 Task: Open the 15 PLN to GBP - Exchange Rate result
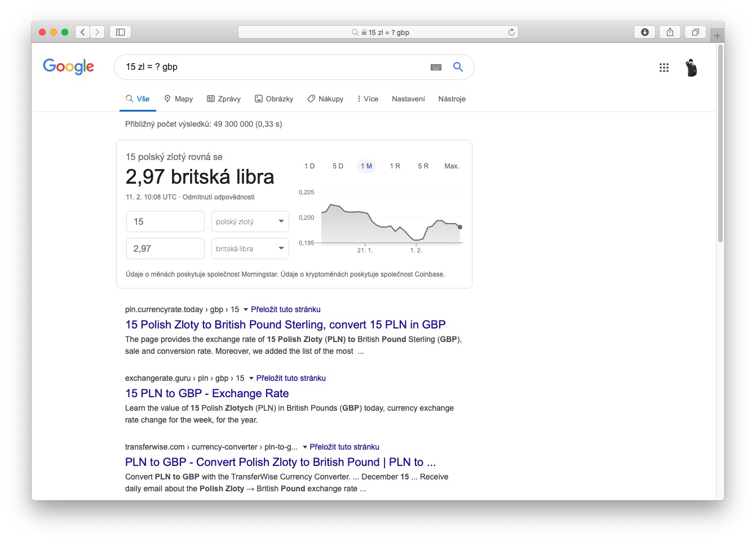click(207, 393)
